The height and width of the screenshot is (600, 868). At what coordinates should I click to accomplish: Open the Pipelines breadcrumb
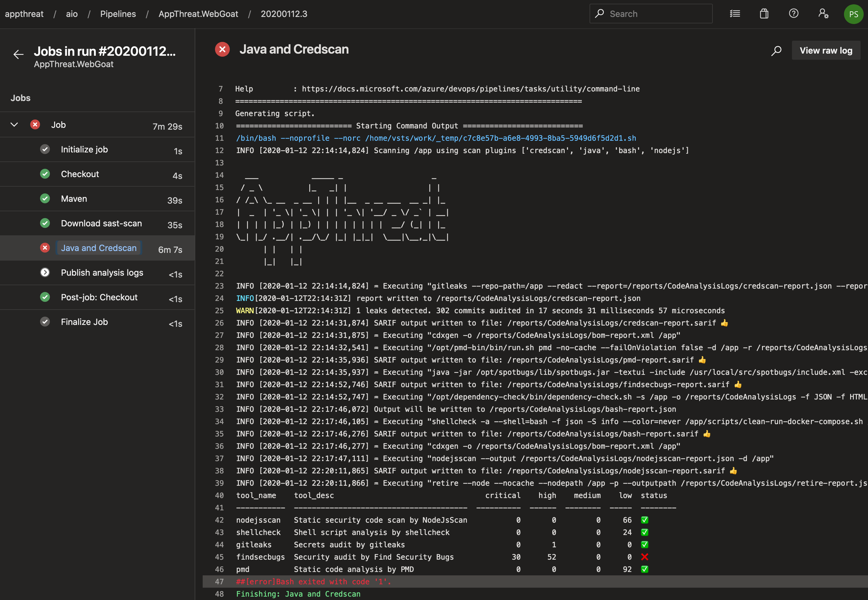[118, 14]
